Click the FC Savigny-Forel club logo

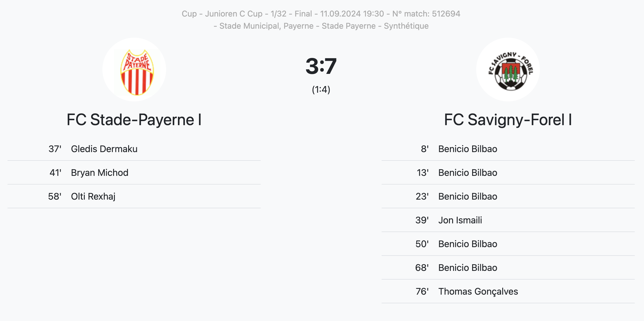(508, 70)
